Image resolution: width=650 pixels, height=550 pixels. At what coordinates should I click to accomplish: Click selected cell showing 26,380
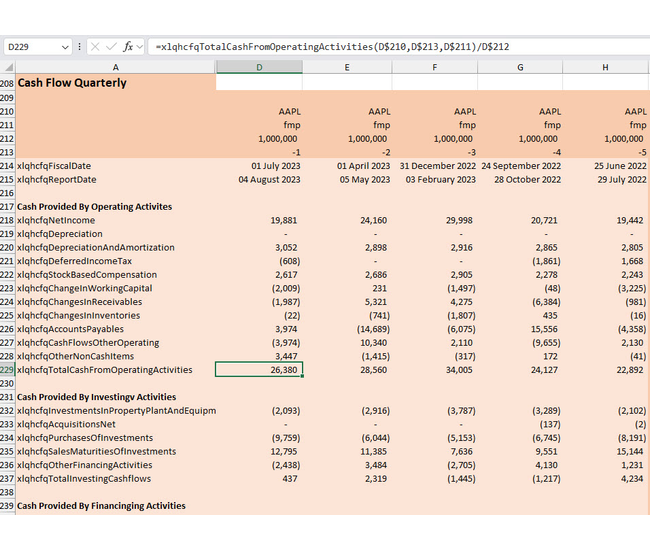tap(259, 370)
